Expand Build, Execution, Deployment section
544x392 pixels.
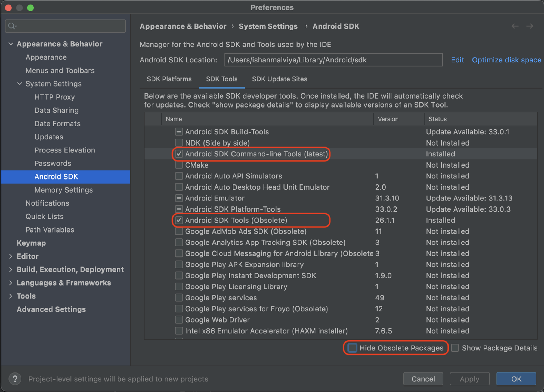[x=11, y=269]
